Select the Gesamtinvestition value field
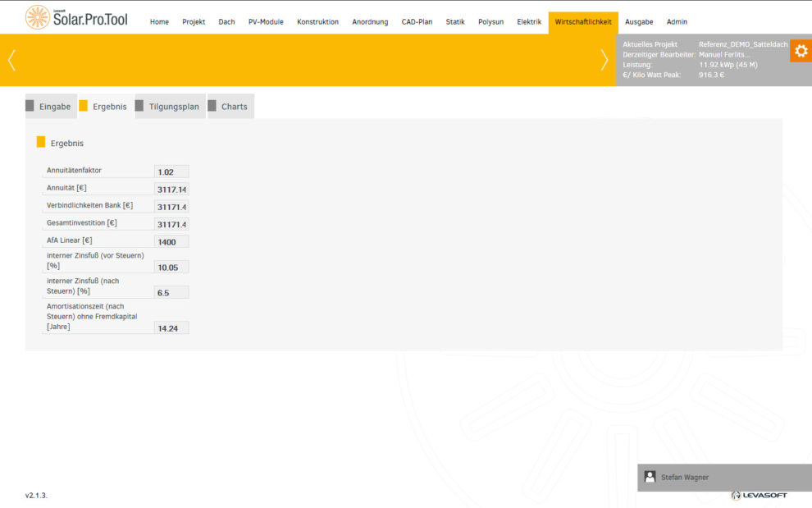The image size is (812, 508). click(171, 224)
